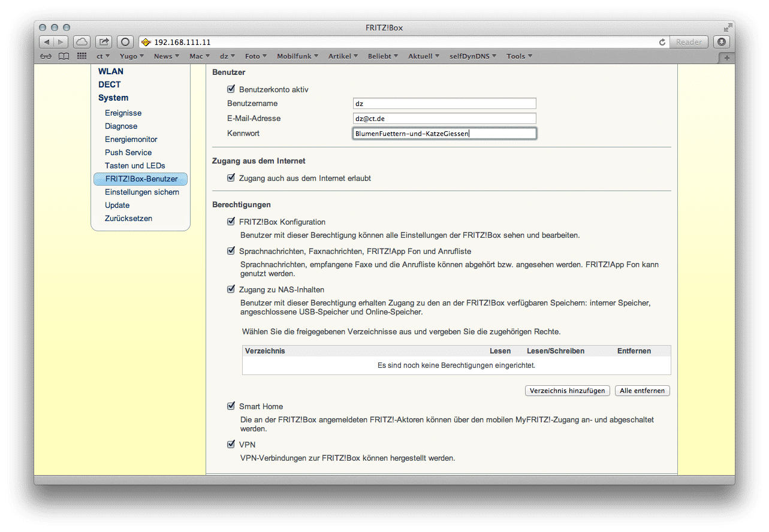Viewport: 769px width, 532px height.
Task: Expand the News bookmarks folder
Action: pos(167,56)
